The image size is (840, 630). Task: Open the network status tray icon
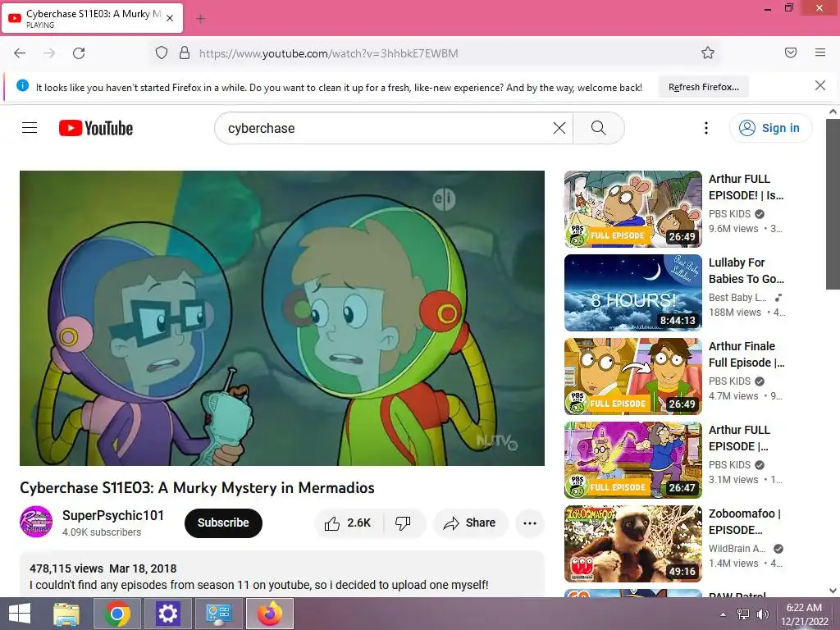tap(742, 614)
